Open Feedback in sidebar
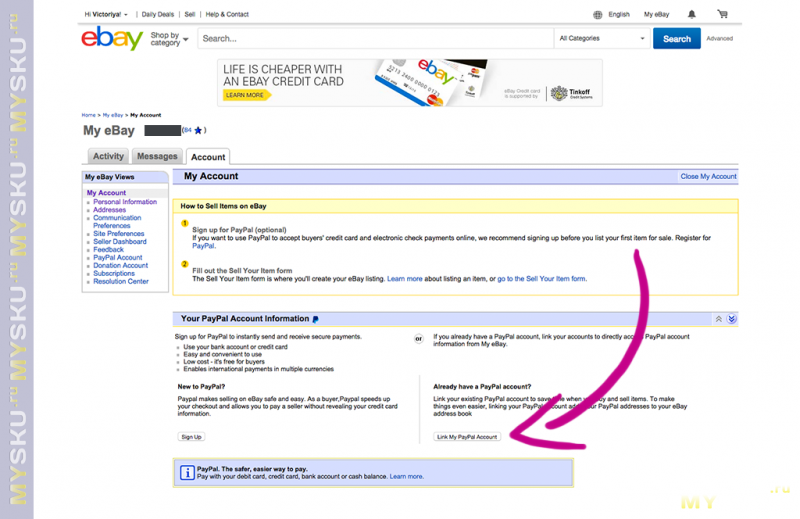Viewport: 800px width, 519px height. (x=108, y=250)
